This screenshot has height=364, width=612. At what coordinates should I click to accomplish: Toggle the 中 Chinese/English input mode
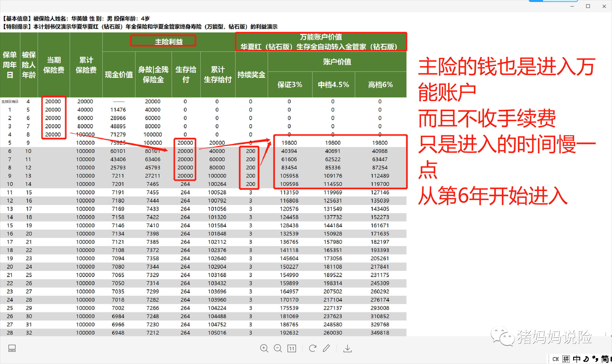pyautogui.click(x=577, y=359)
